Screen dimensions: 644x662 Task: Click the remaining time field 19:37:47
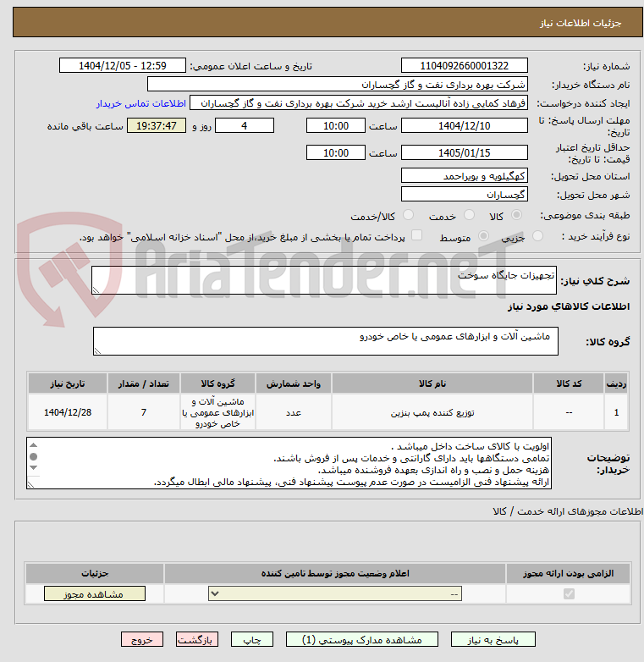[x=157, y=125]
